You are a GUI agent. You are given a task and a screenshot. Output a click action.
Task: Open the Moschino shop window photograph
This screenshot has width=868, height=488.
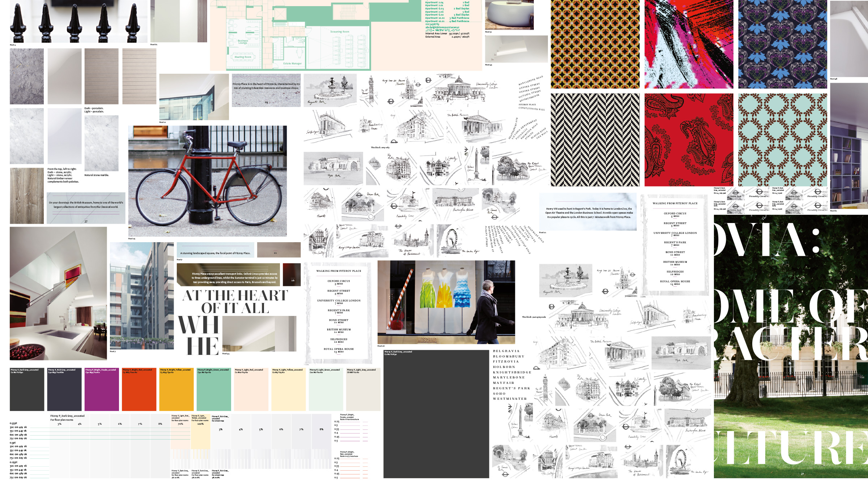[x=446, y=302]
